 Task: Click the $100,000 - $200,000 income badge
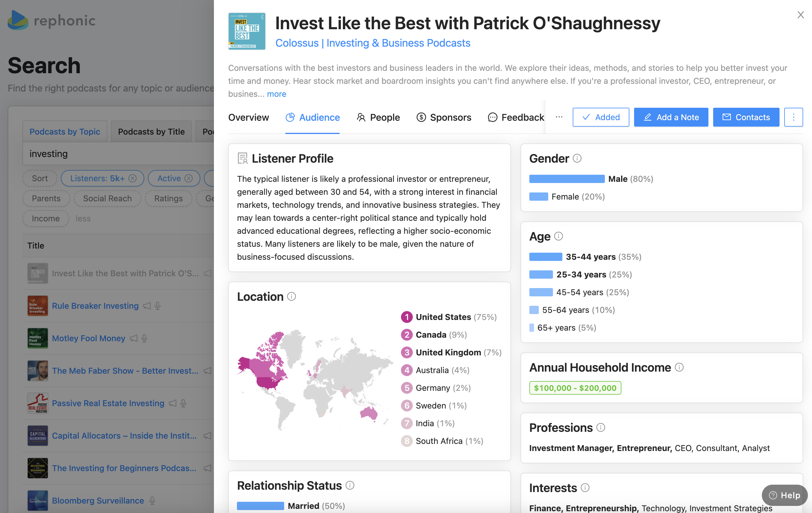pyautogui.click(x=575, y=388)
